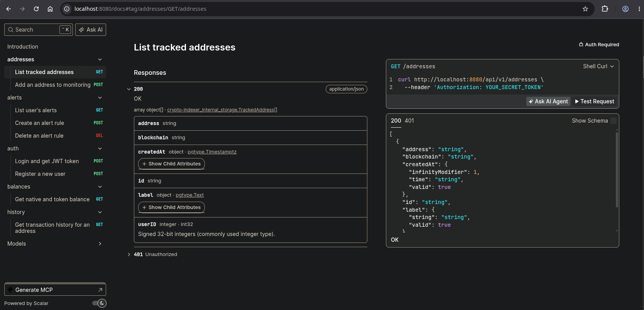Select the 401 response example tab

point(409,121)
